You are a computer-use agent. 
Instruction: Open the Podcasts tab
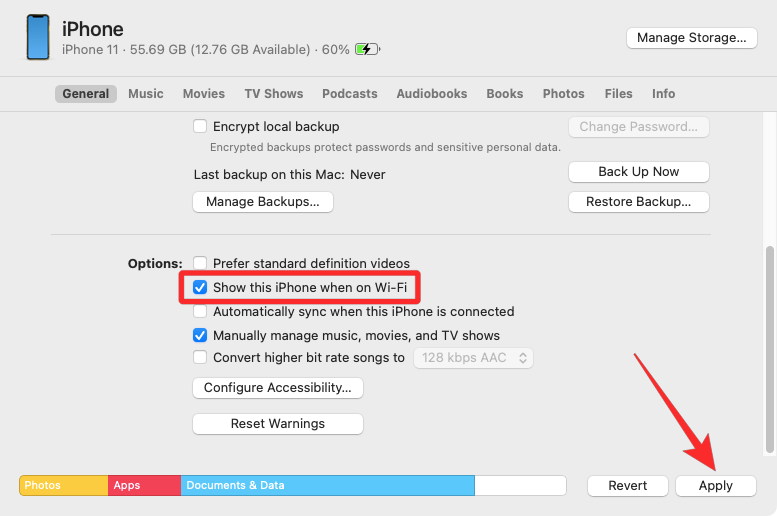350,94
